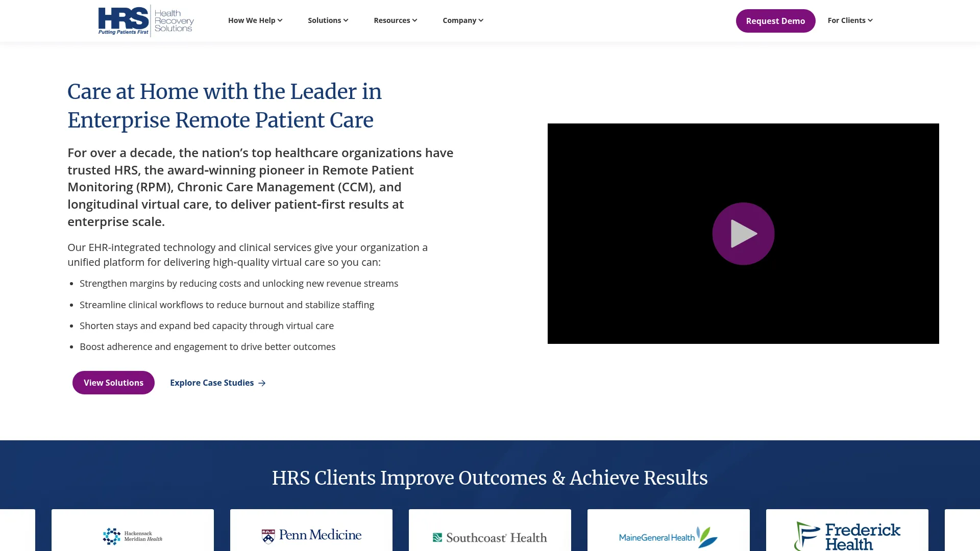
Task: Click the 'Strengthen margins by reducing costs' bullet
Action: [x=239, y=283]
